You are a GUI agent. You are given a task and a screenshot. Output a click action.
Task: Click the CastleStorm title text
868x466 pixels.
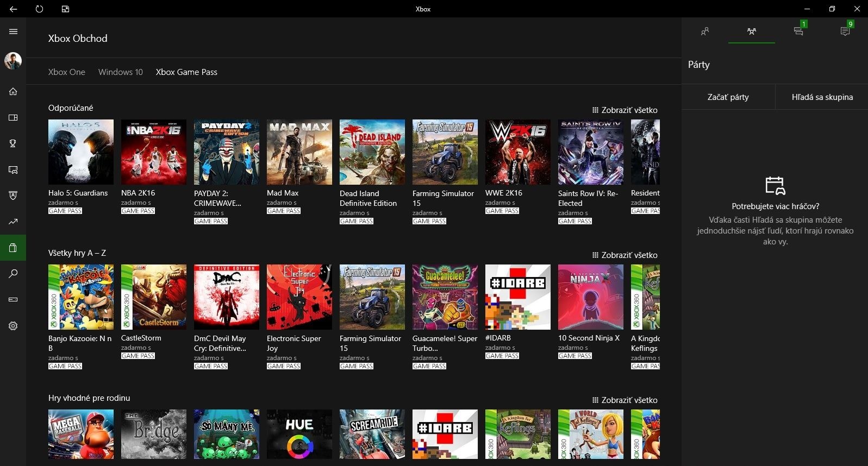click(x=141, y=338)
